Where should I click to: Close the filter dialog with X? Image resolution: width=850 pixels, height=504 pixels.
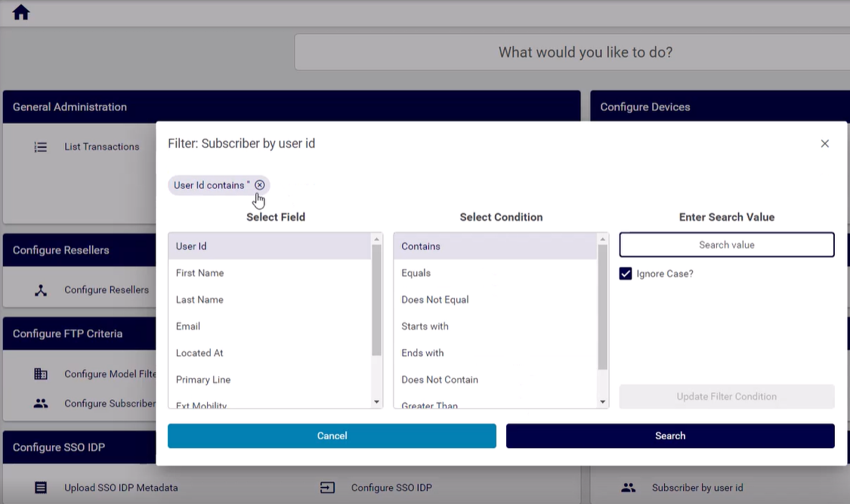point(824,144)
